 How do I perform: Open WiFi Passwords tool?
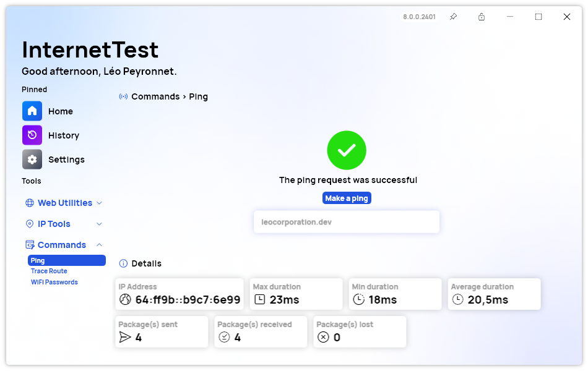54,282
